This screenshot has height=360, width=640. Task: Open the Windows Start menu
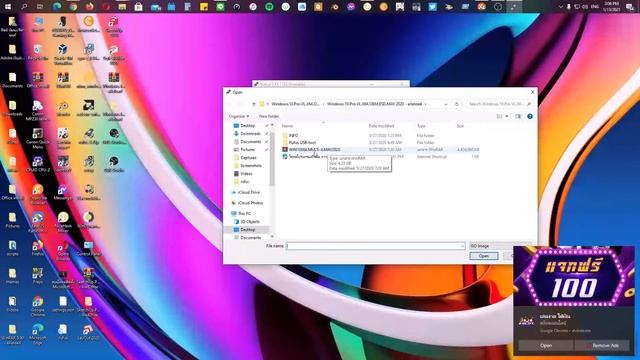click(x=8, y=7)
